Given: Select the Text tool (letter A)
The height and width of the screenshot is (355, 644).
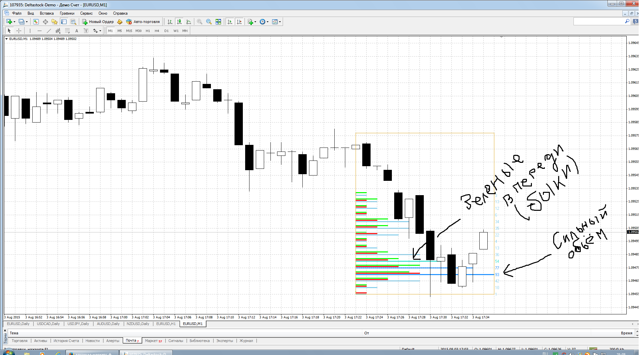Looking at the screenshot, I should coord(77,31).
